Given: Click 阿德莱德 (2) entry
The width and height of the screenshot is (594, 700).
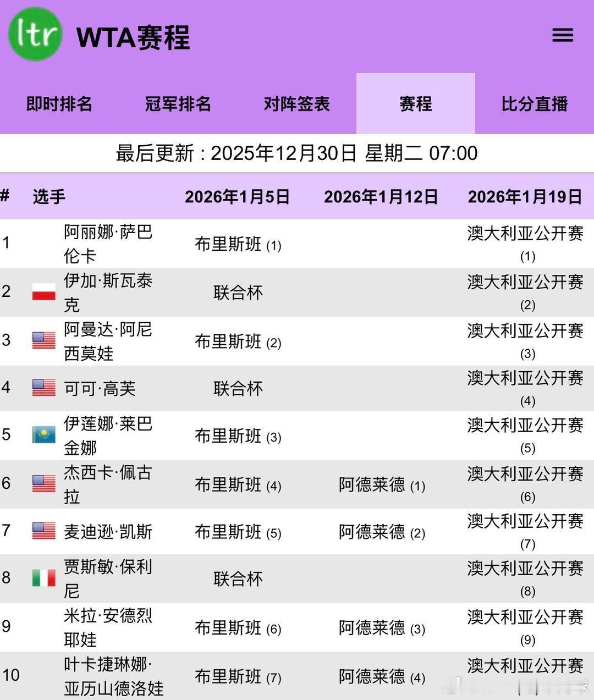Looking at the screenshot, I should coord(382,532).
